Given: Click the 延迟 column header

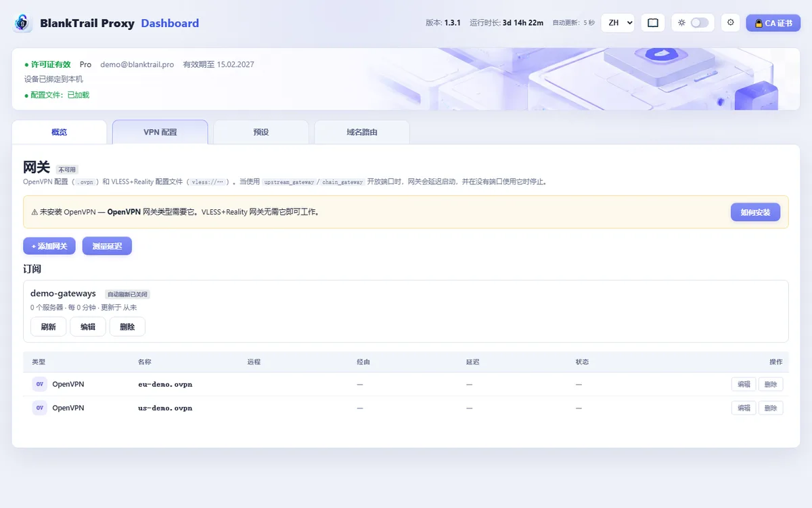Looking at the screenshot, I should pyautogui.click(x=472, y=362).
